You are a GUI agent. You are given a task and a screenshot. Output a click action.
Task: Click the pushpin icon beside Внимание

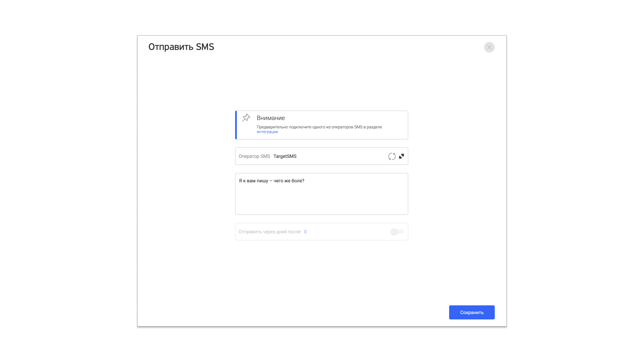[x=246, y=118]
